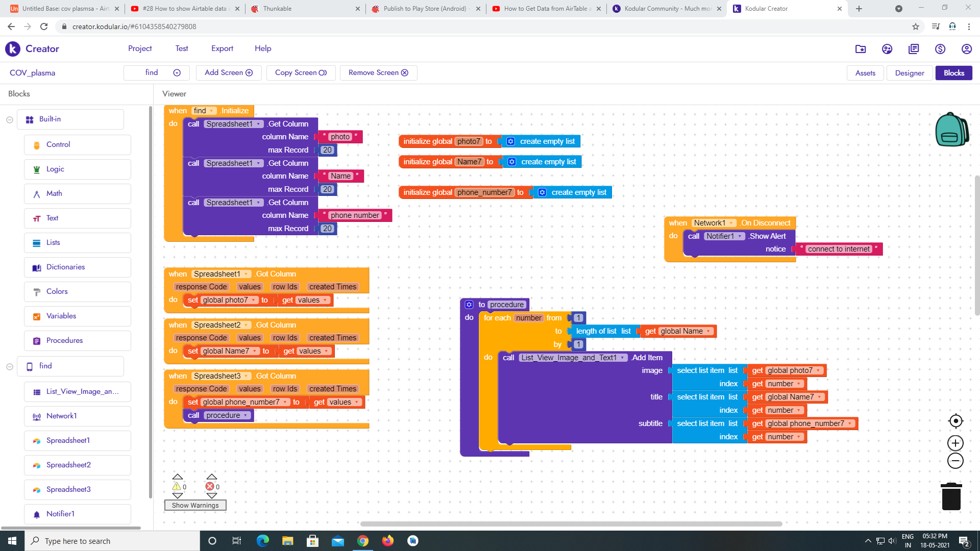
Task: Select the Colors blocks category
Action: tap(57, 292)
